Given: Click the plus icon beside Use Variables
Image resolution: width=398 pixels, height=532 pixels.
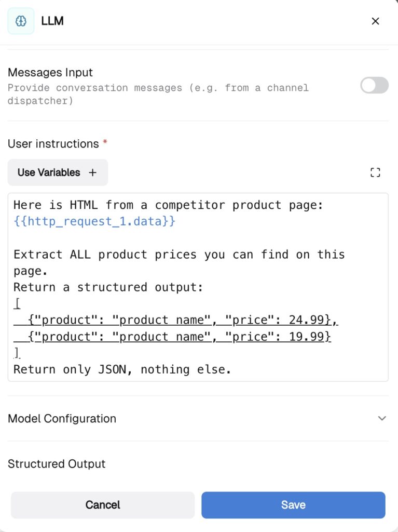Looking at the screenshot, I should click(x=92, y=172).
